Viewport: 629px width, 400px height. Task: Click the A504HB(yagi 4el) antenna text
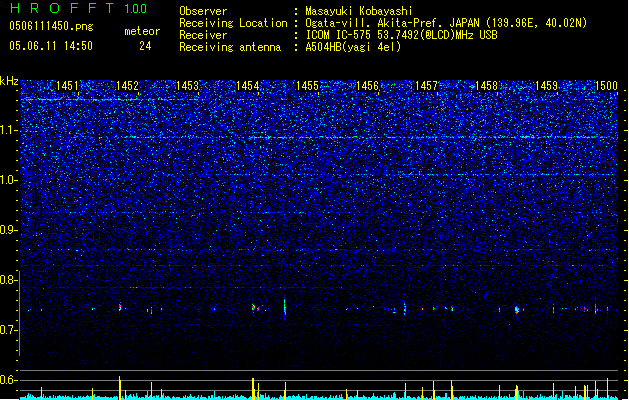(x=353, y=47)
